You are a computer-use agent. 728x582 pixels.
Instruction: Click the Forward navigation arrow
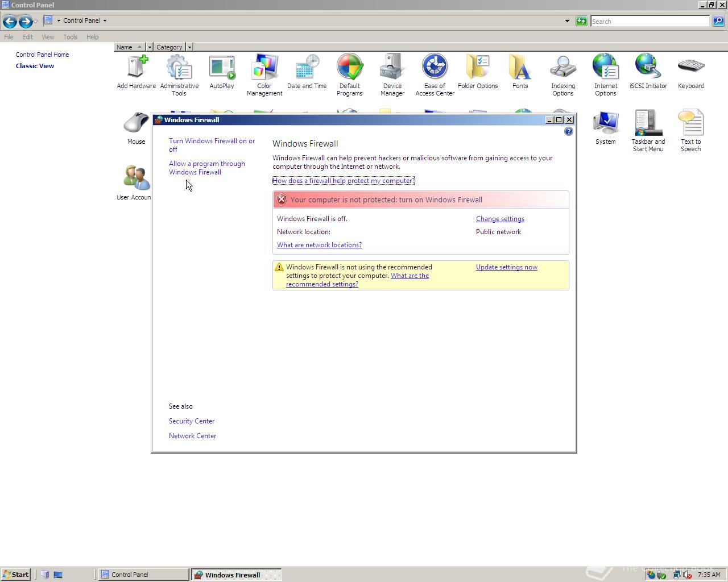tap(26, 22)
